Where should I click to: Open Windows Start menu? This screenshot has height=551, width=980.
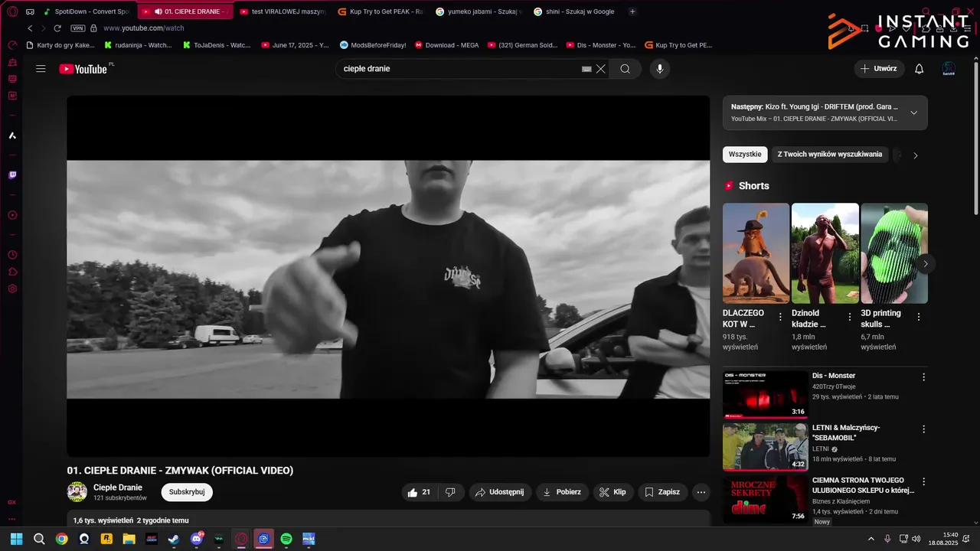[16, 539]
